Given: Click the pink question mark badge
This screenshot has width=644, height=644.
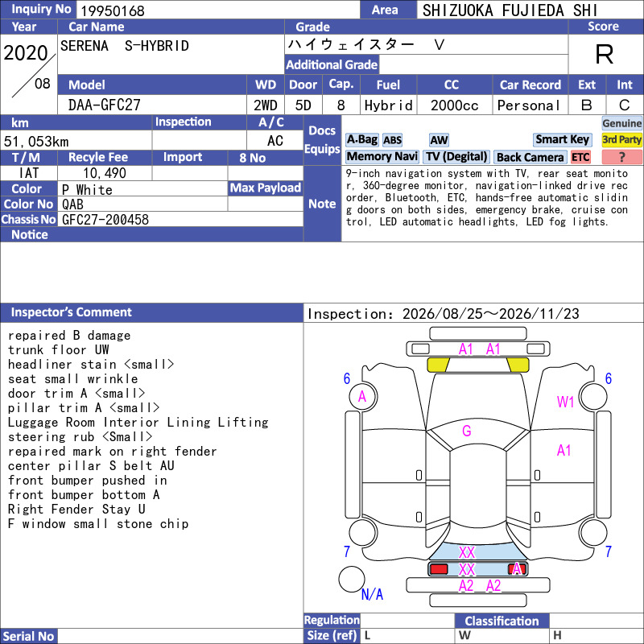Looking at the screenshot, I should point(621,157).
